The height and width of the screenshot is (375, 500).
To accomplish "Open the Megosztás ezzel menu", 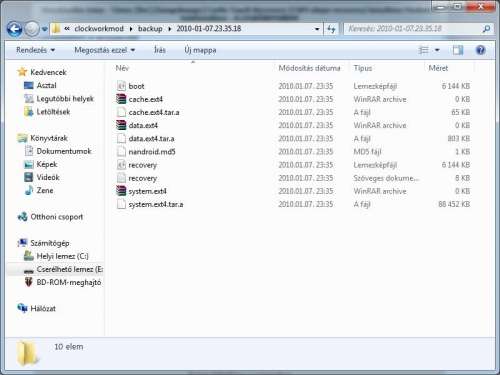I will [105, 50].
